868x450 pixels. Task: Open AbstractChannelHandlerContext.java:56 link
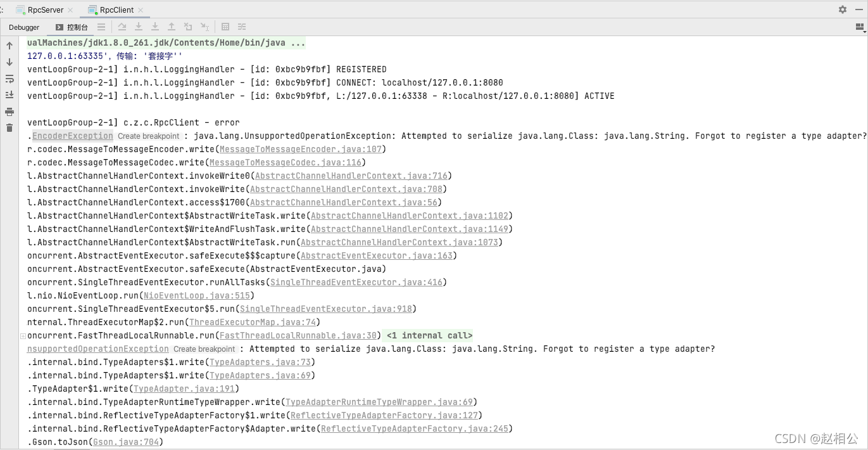point(344,202)
